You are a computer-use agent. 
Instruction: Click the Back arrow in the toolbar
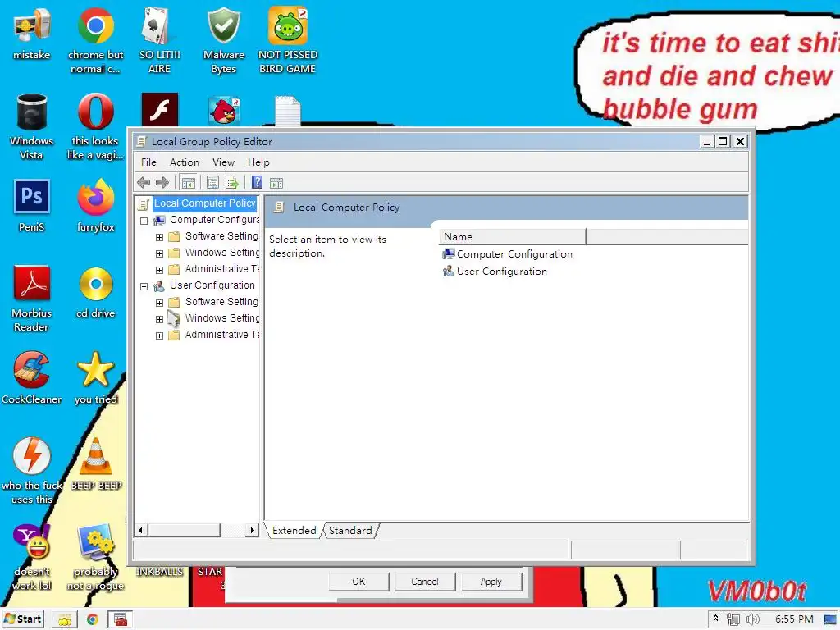click(x=144, y=183)
